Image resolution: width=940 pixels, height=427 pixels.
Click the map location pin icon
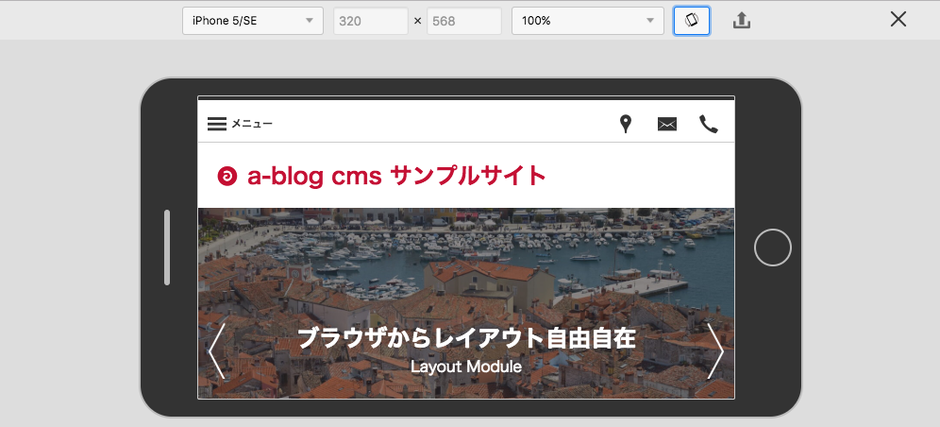(626, 124)
